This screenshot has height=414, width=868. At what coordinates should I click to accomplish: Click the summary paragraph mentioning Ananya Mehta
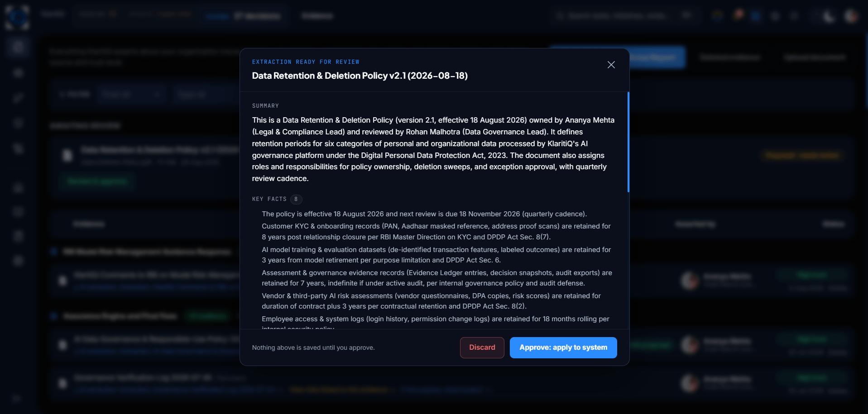coord(433,149)
